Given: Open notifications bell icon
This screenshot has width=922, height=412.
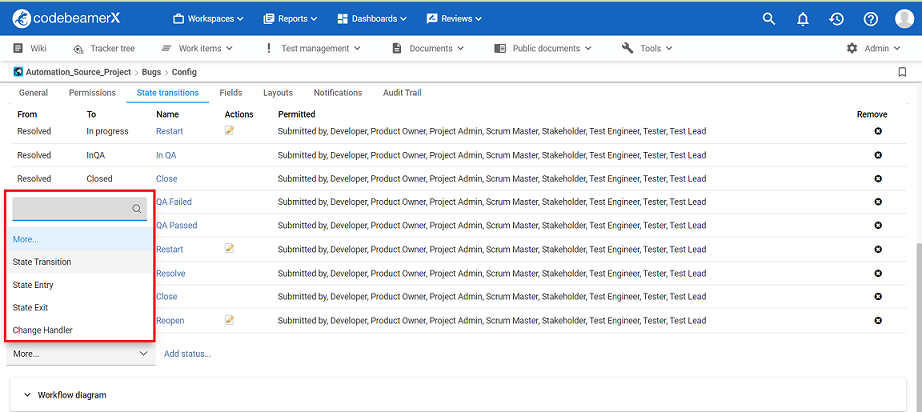Looking at the screenshot, I should [x=802, y=19].
